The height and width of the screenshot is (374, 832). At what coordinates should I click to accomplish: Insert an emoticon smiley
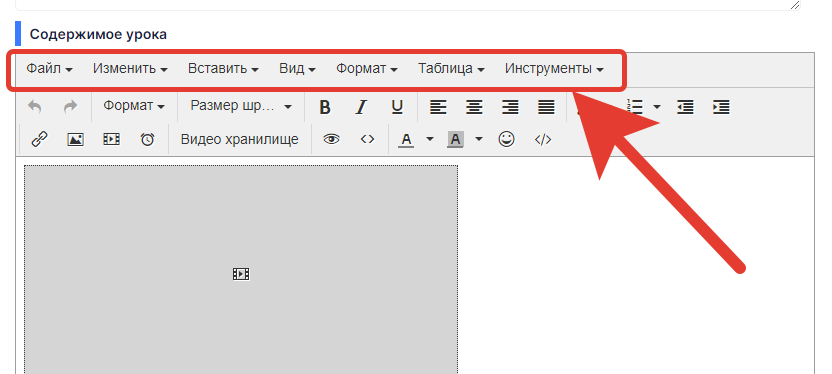pyautogui.click(x=507, y=140)
